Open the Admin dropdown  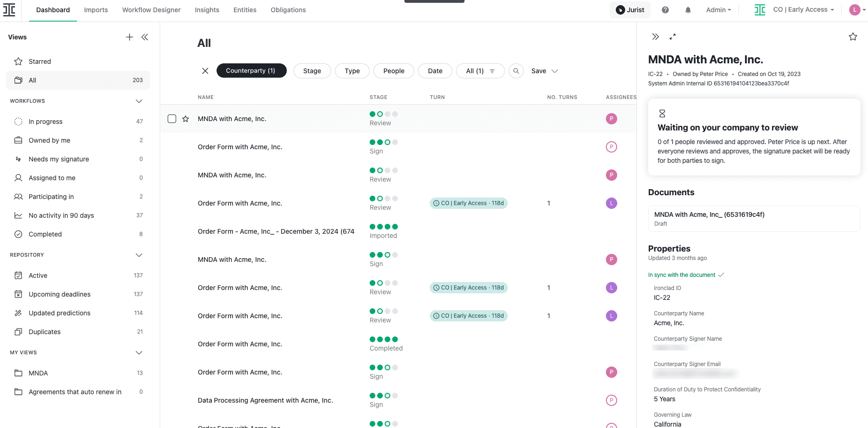[x=718, y=9]
